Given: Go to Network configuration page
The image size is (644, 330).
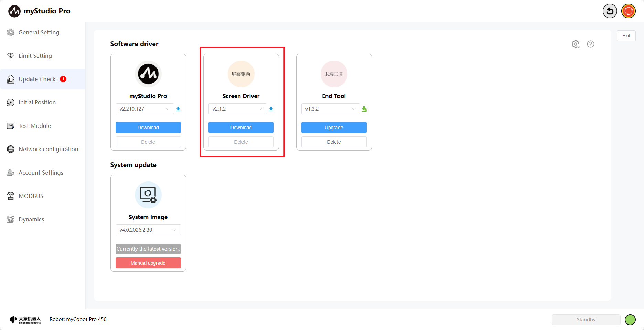Looking at the screenshot, I should click(x=48, y=149).
